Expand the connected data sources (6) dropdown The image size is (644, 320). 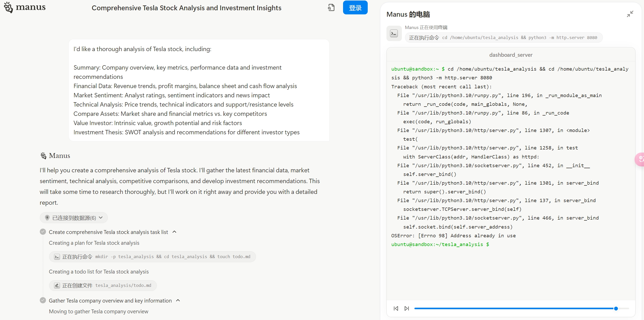(x=74, y=218)
